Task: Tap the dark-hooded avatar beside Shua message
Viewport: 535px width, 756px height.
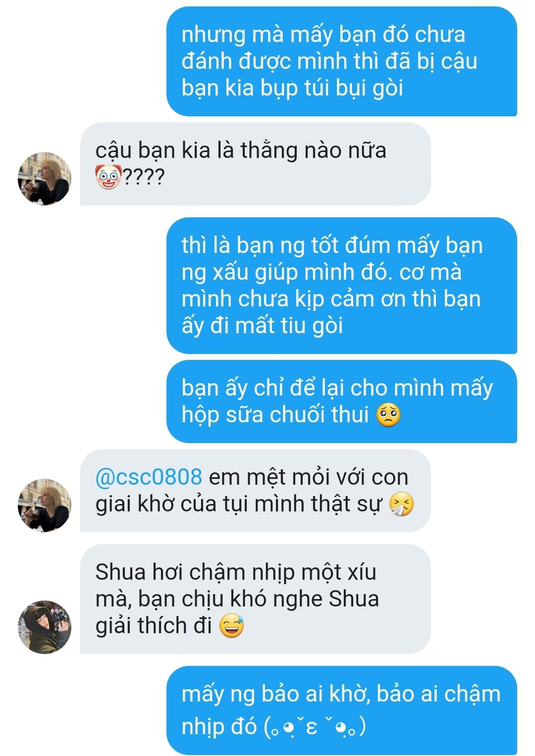Action: [45, 627]
